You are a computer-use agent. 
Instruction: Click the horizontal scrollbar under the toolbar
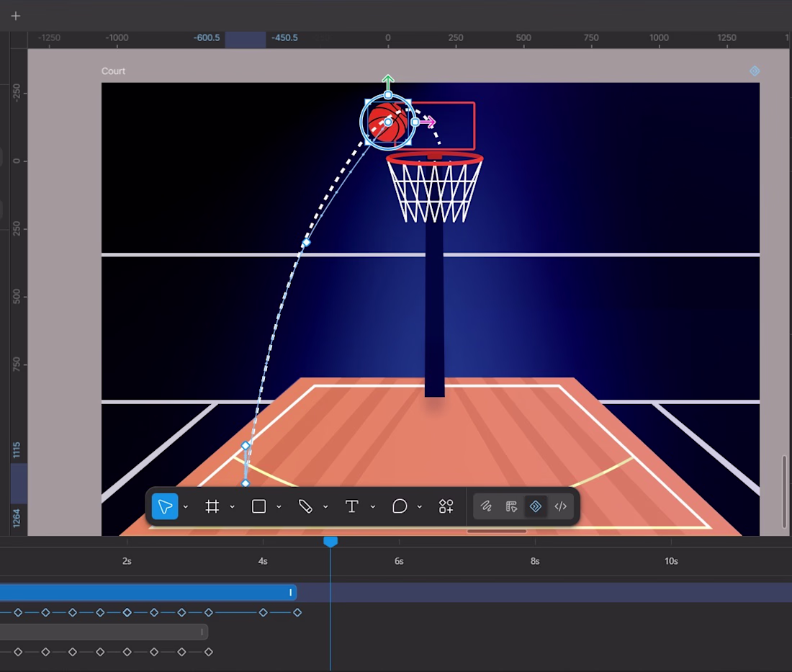coord(497,531)
